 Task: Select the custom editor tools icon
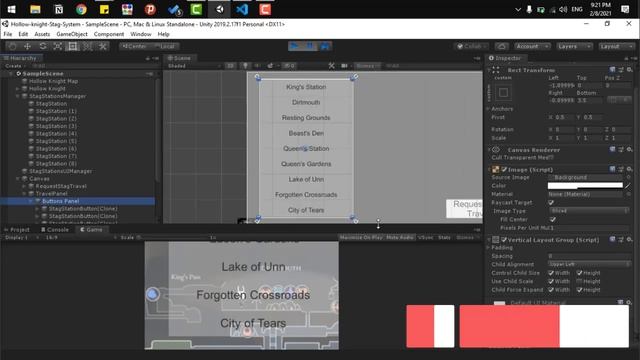coord(103,47)
